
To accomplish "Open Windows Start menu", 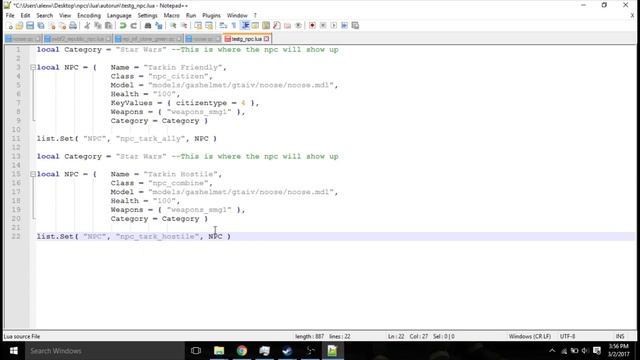I will tap(13, 351).
